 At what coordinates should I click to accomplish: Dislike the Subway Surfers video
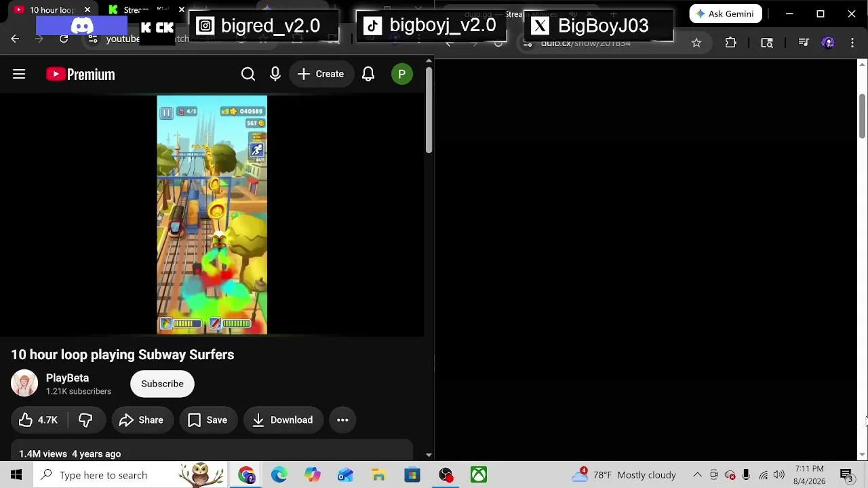coord(85,420)
